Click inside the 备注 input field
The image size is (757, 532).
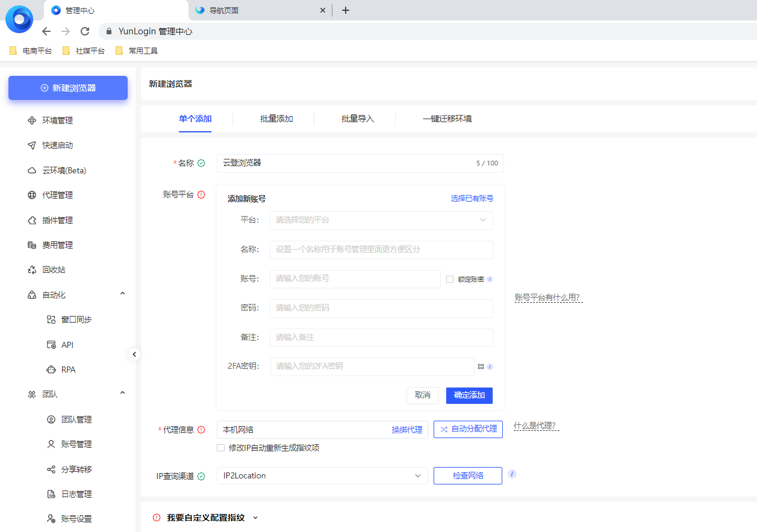point(381,337)
